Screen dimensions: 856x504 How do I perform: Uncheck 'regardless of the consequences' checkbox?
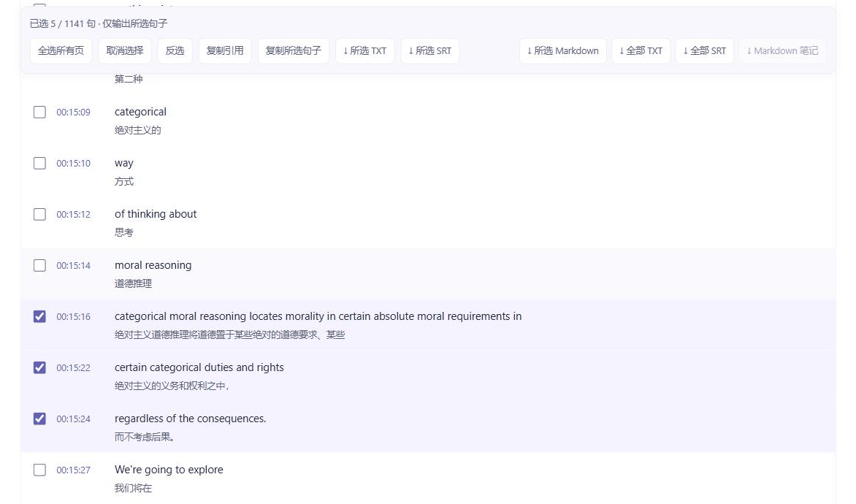tap(39, 419)
